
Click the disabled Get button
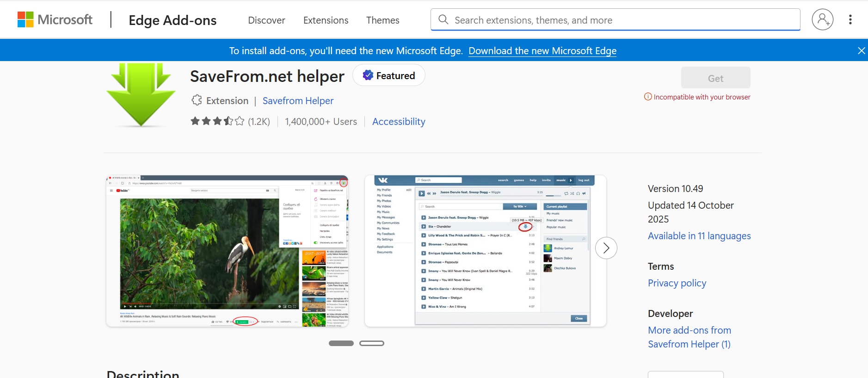[x=715, y=78]
